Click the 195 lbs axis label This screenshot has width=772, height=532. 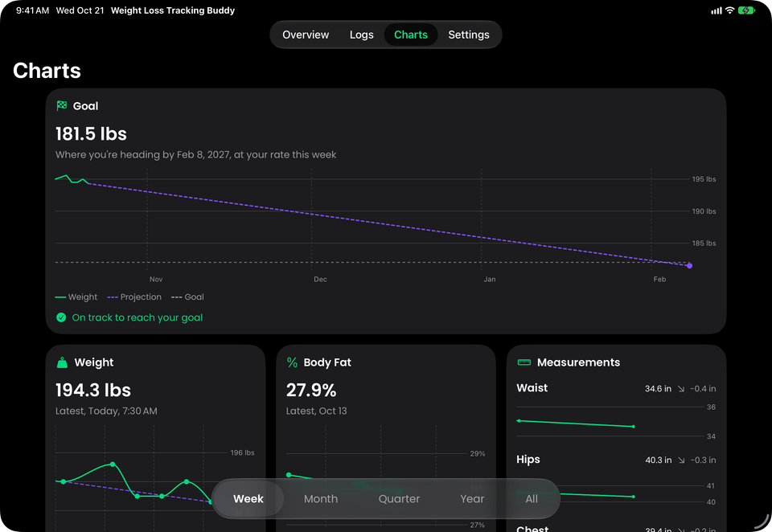pyautogui.click(x=704, y=179)
